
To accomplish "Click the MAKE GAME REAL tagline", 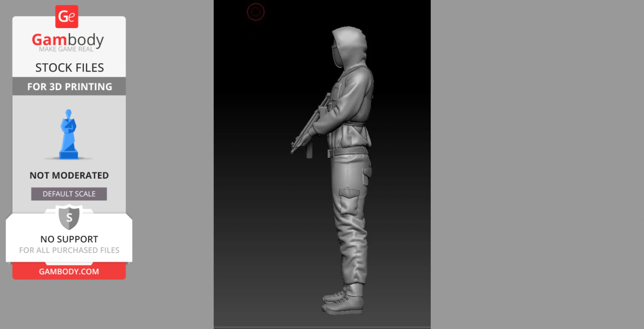I will (66, 49).
